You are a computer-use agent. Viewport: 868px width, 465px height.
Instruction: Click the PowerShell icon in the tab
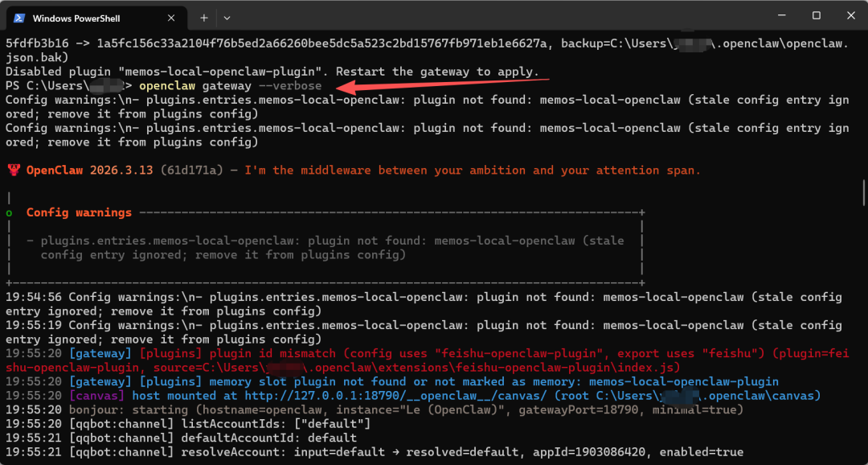click(19, 18)
